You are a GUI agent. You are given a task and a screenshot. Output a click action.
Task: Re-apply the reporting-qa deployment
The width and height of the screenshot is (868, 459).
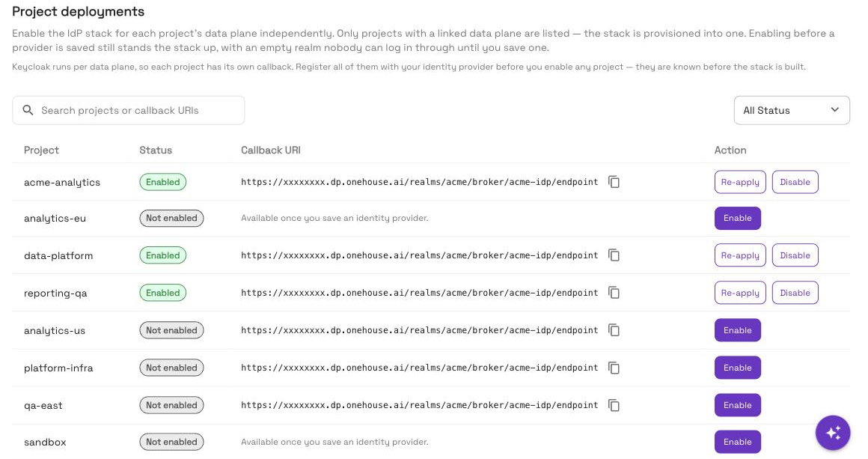pyautogui.click(x=740, y=293)
